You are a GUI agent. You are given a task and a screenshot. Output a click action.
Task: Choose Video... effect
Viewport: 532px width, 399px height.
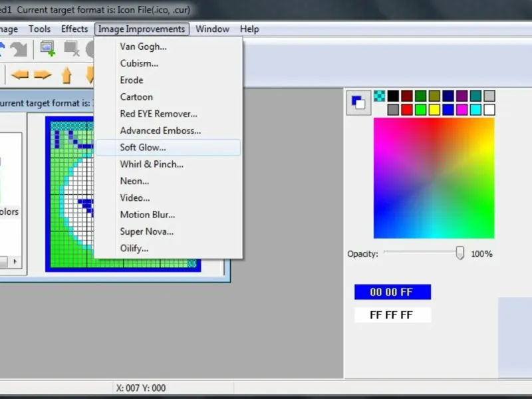coord(168,198)
